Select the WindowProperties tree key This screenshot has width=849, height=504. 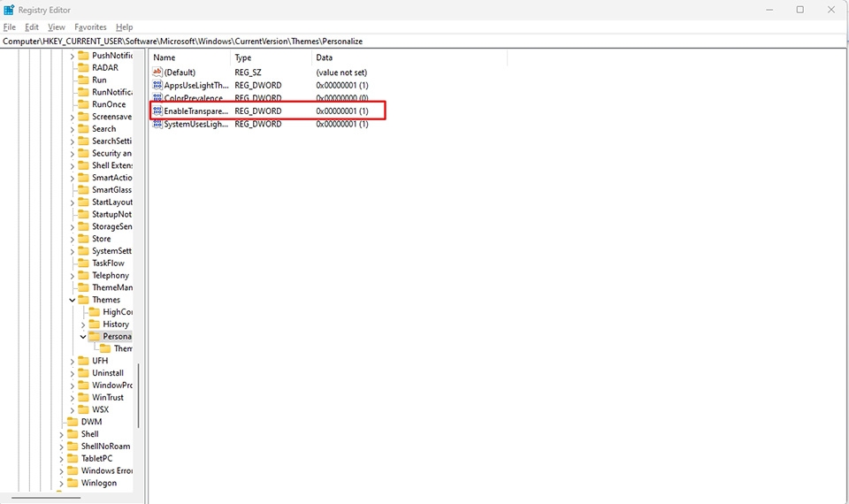[112, 385]
